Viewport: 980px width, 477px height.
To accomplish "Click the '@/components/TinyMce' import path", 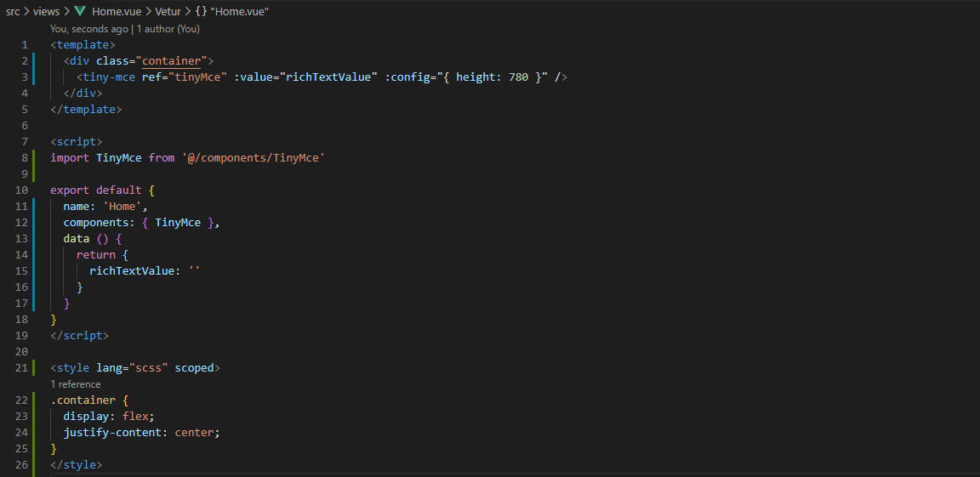I will coord(254,158).
